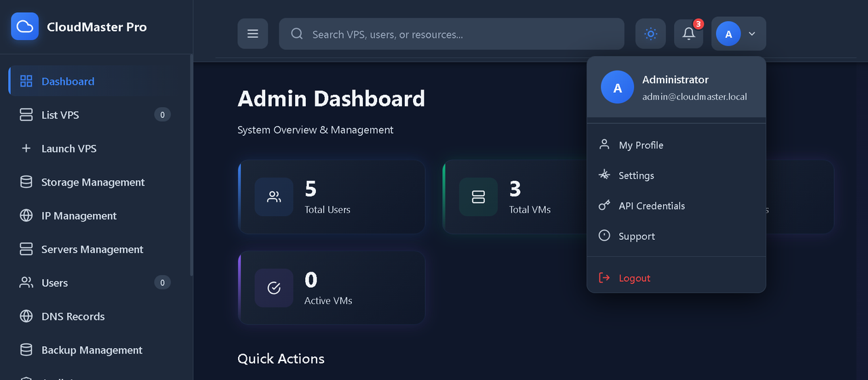
Task: Click the My Profile person icon
Action: pos(604,144)
